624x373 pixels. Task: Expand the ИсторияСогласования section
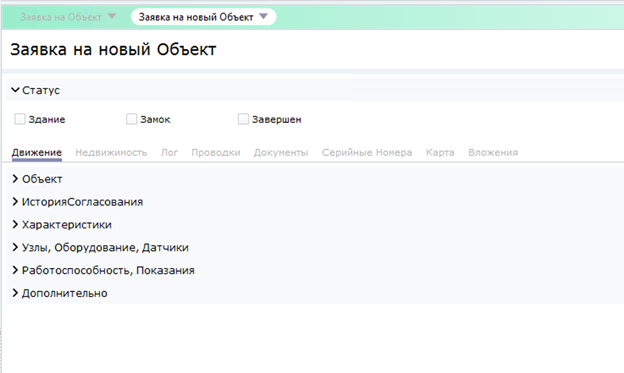(15, 202)
